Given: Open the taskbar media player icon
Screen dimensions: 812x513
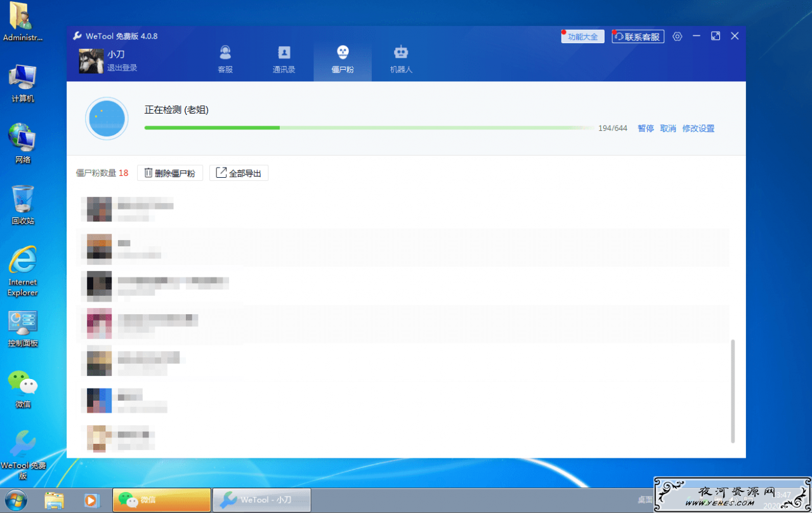Looking at the screenshot, I should click(91, 500).
